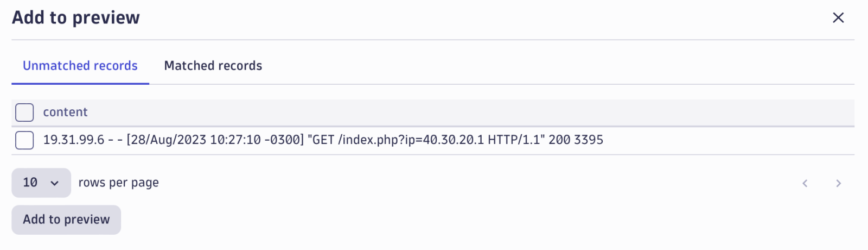Click the number 10 in page-size selector
This screenshot has height=250, width=868.
click(x=30, y=183)
